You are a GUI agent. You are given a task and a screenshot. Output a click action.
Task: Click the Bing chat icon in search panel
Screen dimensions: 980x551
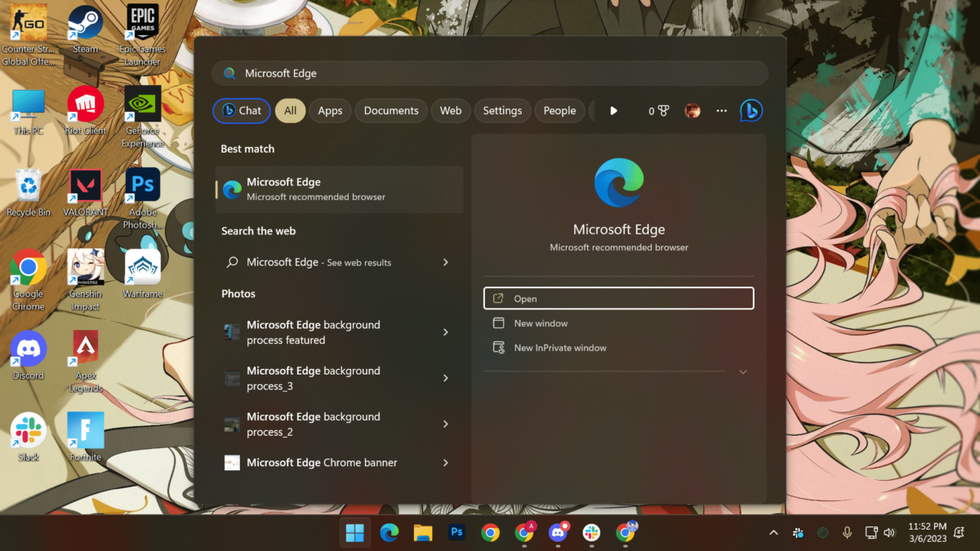pyautogui.click(x=751, y=111)
